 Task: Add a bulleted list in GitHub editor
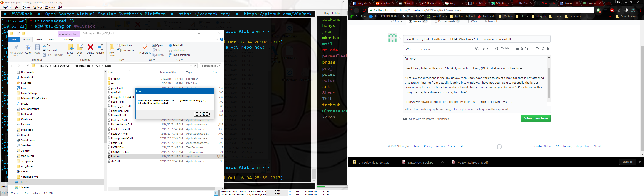tap(517, 49)
